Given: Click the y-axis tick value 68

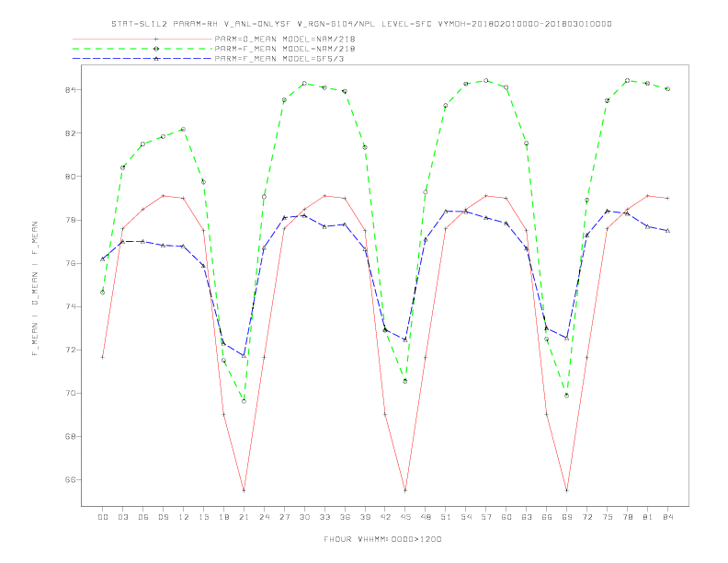Looking at the screenshot, I should pyautogui.click(x=70, y=437).
